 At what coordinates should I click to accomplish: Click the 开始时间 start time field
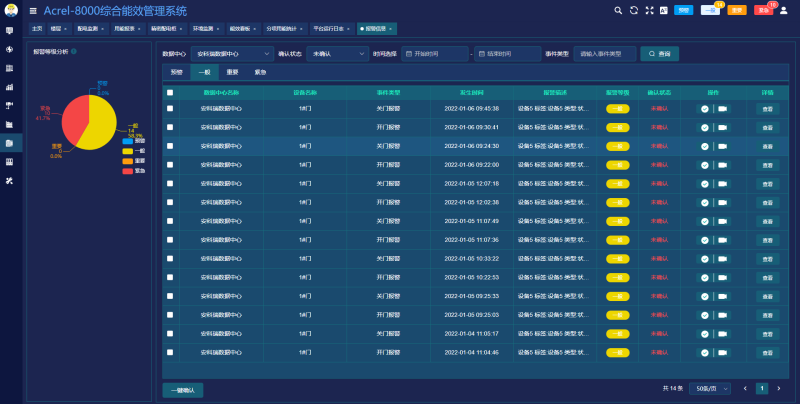coord(435,54)
